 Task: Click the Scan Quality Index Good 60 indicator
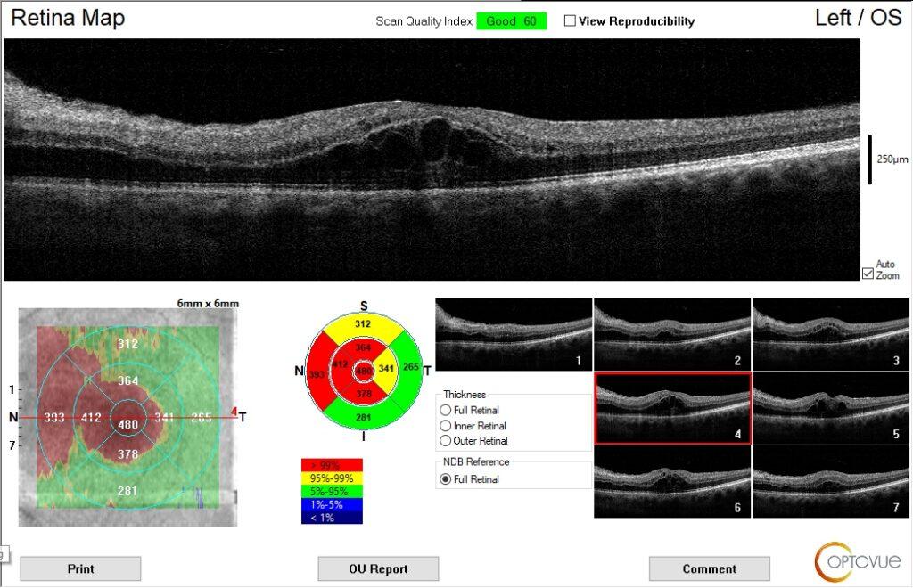click(511, 20)
